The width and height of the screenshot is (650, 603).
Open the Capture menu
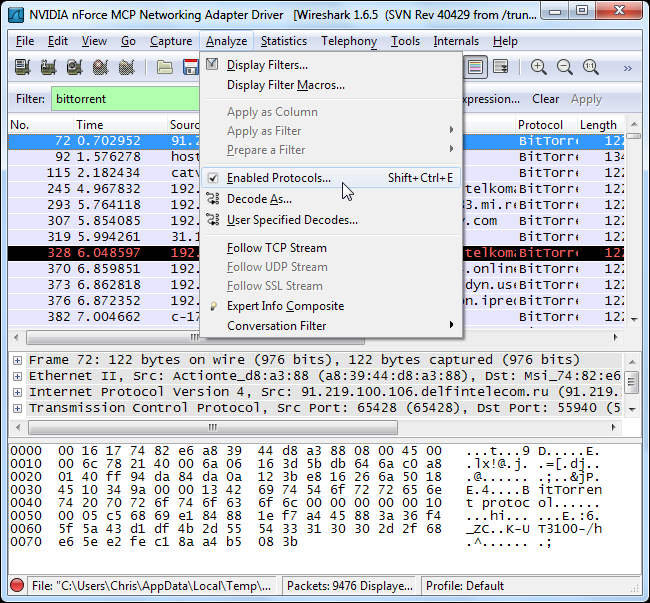pyautogui.click(x=171, y=41)
